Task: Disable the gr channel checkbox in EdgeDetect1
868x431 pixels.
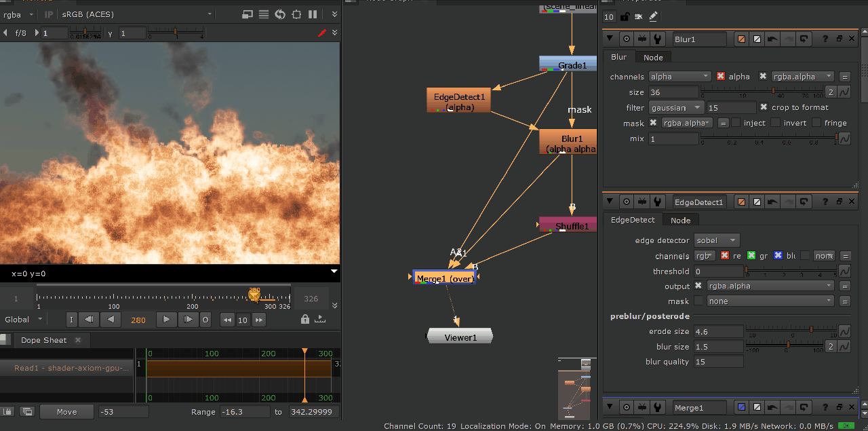Action: (751, 256)
